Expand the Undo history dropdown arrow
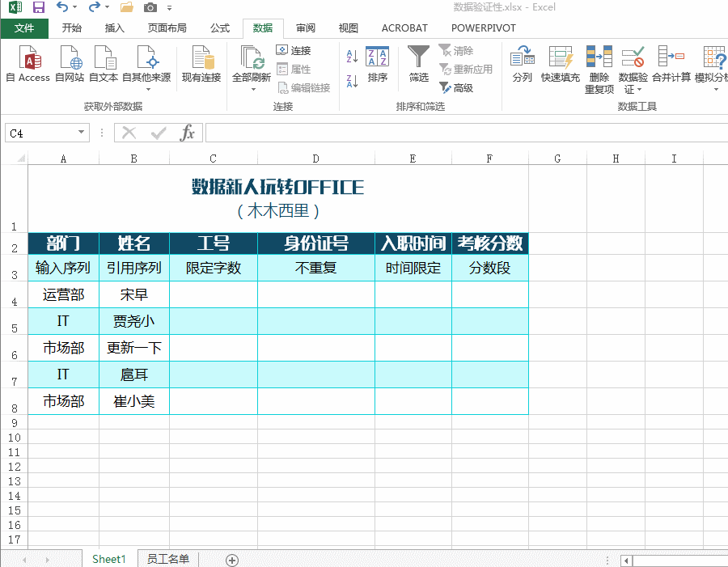This screenshot has height=567, width=728. pos(74,7)
